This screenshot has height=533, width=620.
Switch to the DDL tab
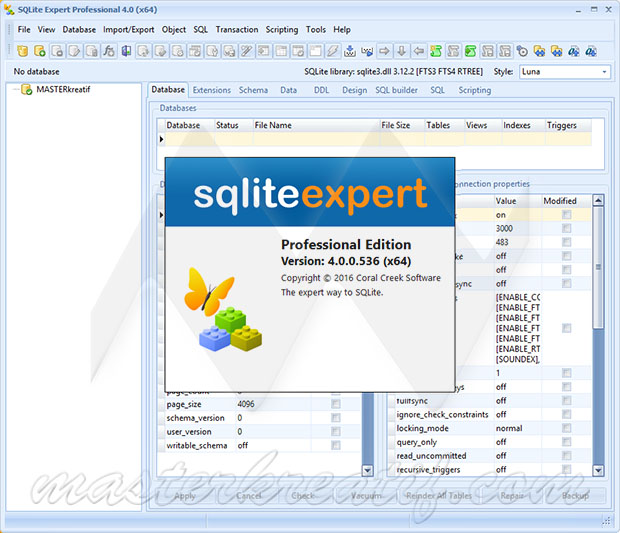coord(321,90)
